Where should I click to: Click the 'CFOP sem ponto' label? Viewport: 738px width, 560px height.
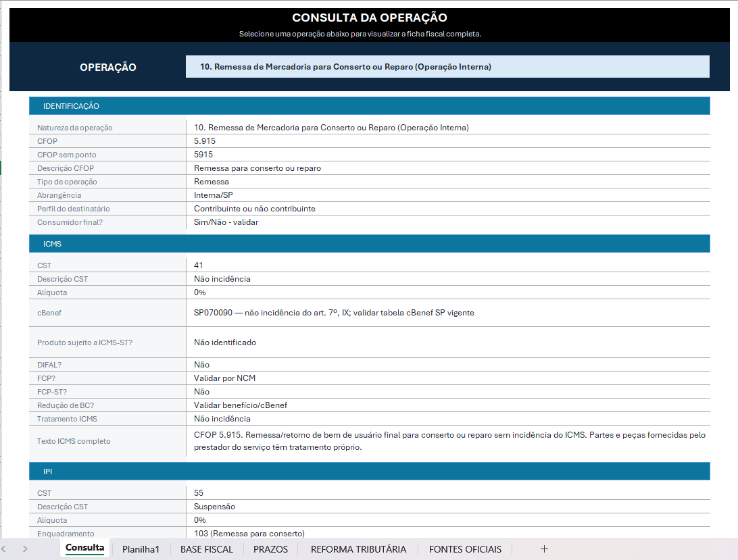point(67,155)
